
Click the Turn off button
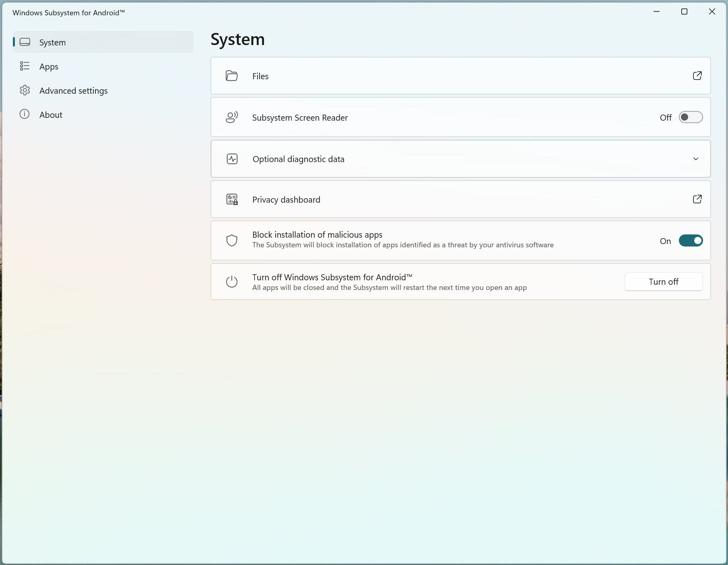(x=664, y=281)
